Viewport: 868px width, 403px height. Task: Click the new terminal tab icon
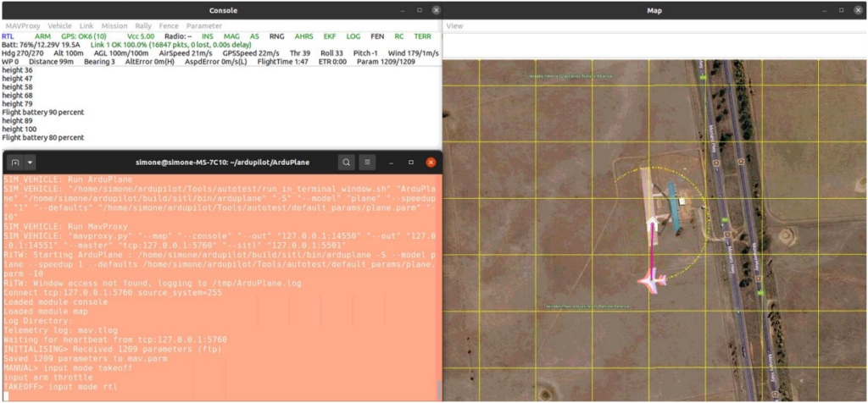pyautogui.click(x=14, y=162)
